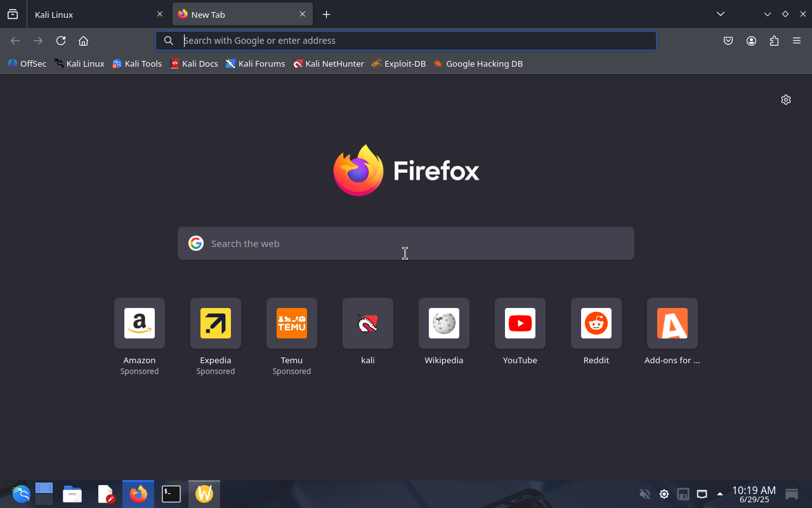Open the Save to Pocket button
The image size is (812, 508).
point(728,41)
